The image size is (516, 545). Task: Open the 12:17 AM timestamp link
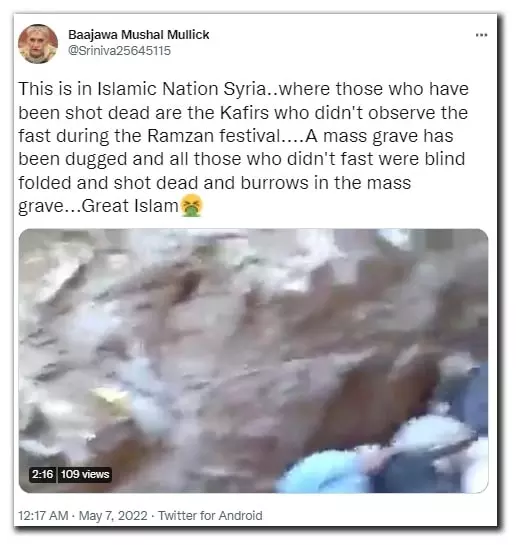[x=43, y=515]
